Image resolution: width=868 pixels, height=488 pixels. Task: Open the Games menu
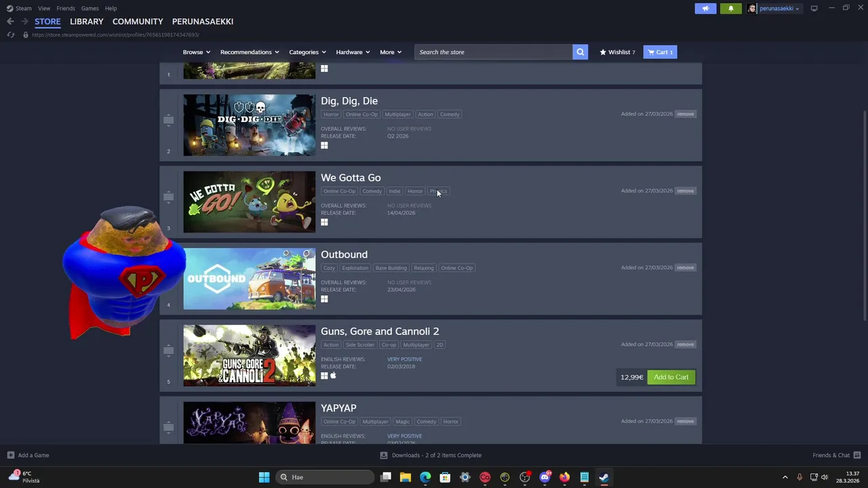pos(90,8)
